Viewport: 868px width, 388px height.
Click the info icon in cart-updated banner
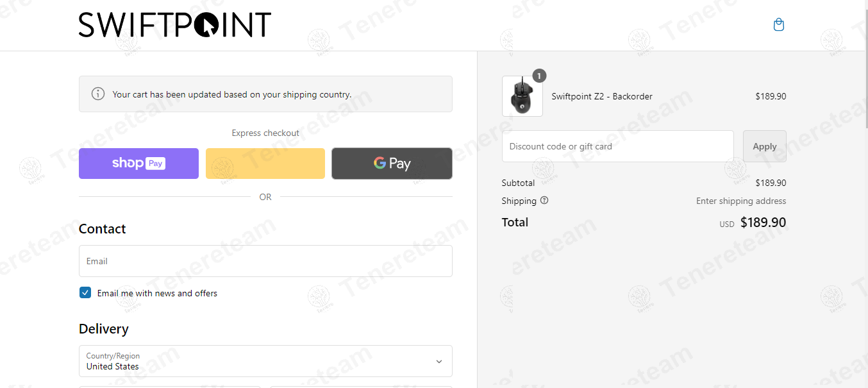(98, 94)
